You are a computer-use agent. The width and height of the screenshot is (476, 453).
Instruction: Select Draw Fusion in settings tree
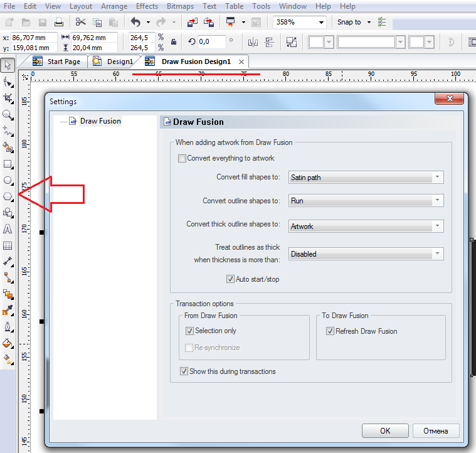click(x=100, y=121)
